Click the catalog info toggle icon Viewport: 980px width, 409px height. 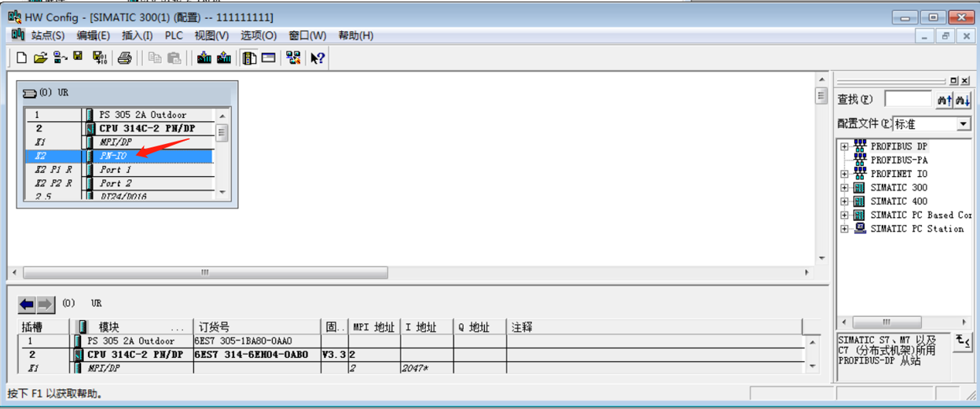click(x=963, y=341)
